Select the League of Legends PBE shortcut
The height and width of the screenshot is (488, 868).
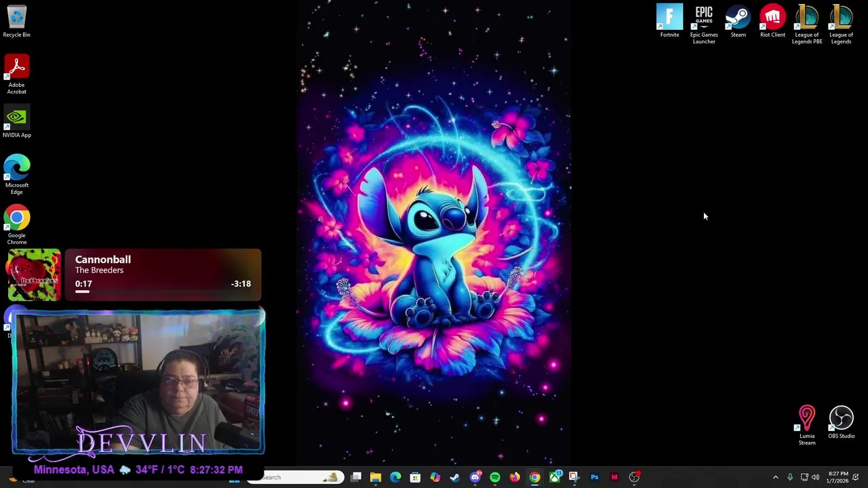(807, 25)
